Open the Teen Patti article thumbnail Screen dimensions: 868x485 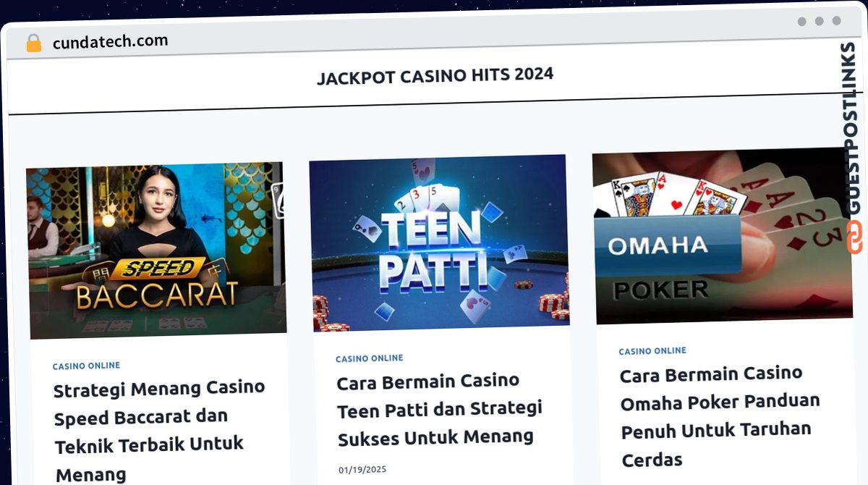click(439, 242)
